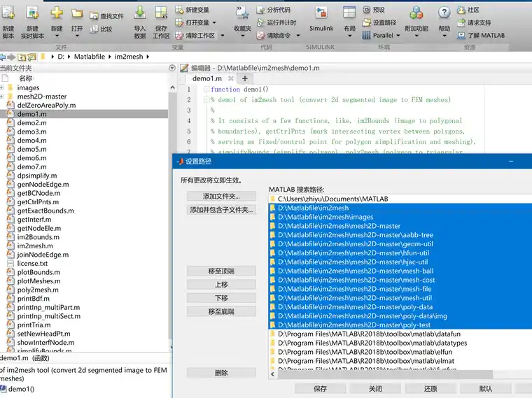This screenshot has width=532, height=398.
Task: Click Save (保存) button in Set Path dialog
Action: [x=321, y=389]
